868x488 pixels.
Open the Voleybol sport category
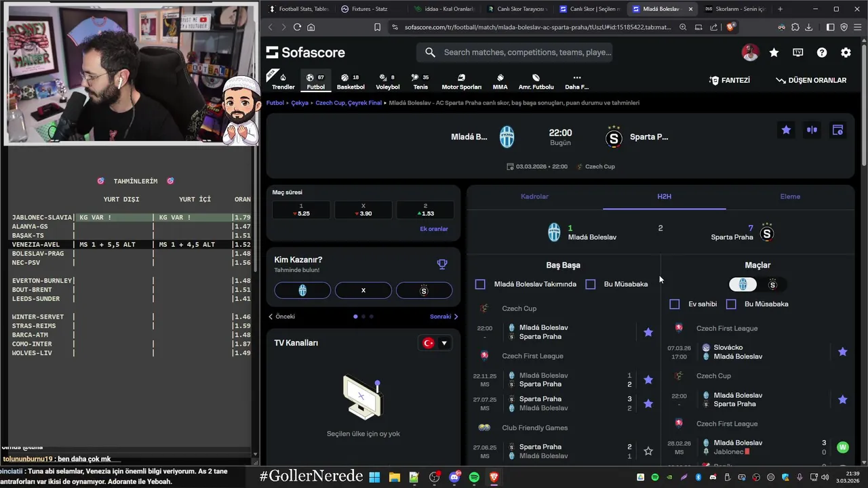(387, 81)
